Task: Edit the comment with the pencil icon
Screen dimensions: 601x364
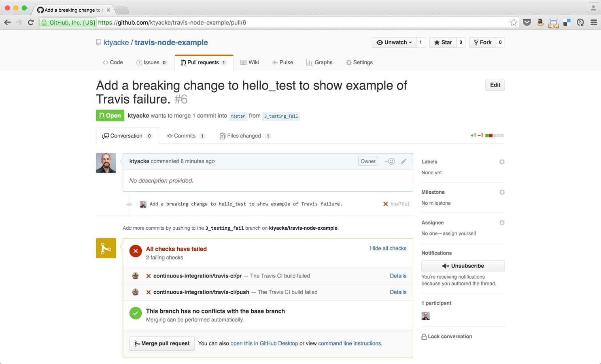Action: coord(403,161)
